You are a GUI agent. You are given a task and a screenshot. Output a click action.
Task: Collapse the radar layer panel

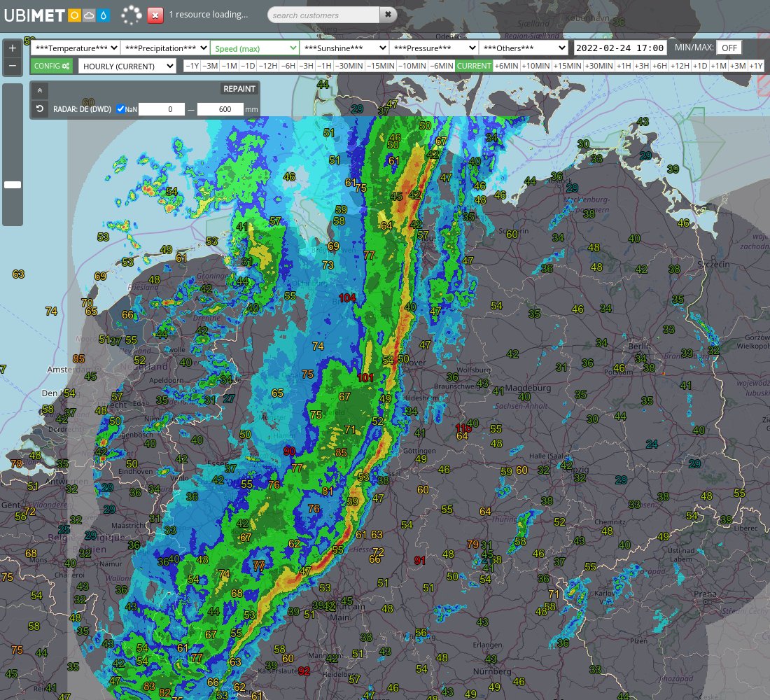pyautogui.click(x=40, y=90)
